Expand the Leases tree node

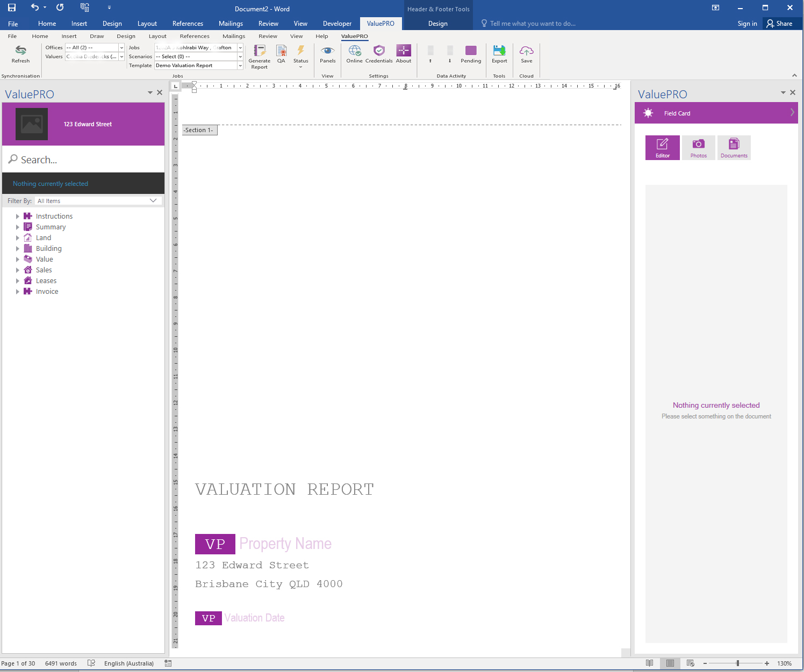coord(17,281)
